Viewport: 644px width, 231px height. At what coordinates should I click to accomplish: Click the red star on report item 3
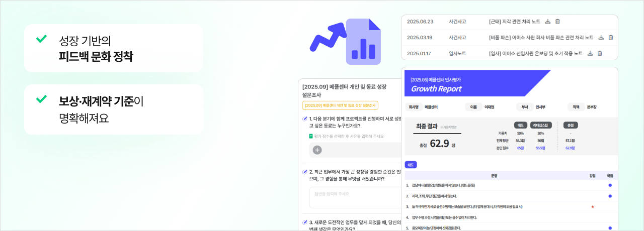(x=592, y=207)
